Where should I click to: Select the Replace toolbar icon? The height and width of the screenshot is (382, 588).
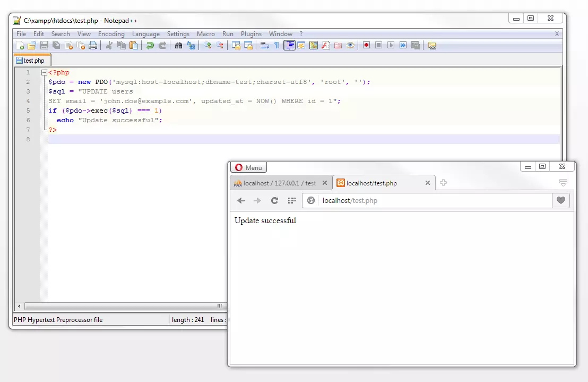coord(191,45)
